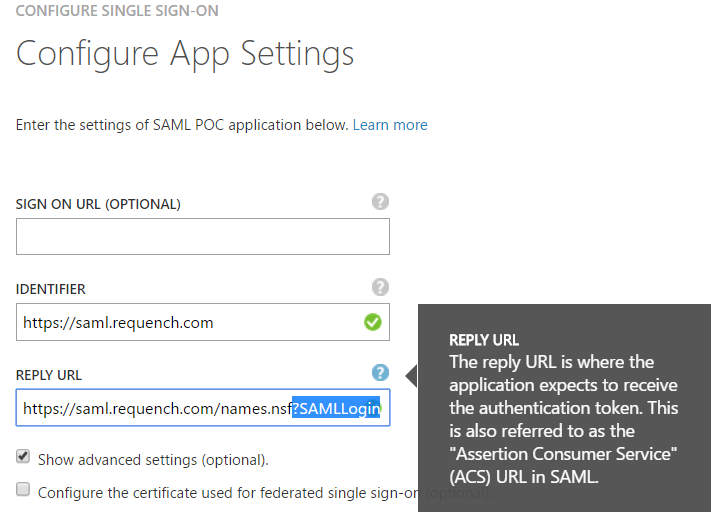The width and height of the screenshot is (719, 520).
Task: Click the REPLY URL title inside the tooltip
Action: pos(484,340)
